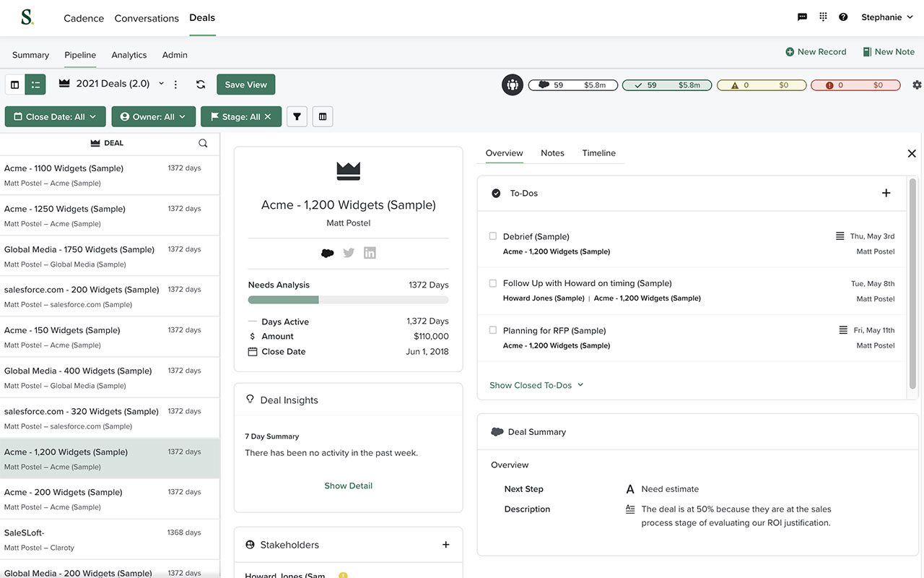Switch to the Notes tab

pos(552,153)
